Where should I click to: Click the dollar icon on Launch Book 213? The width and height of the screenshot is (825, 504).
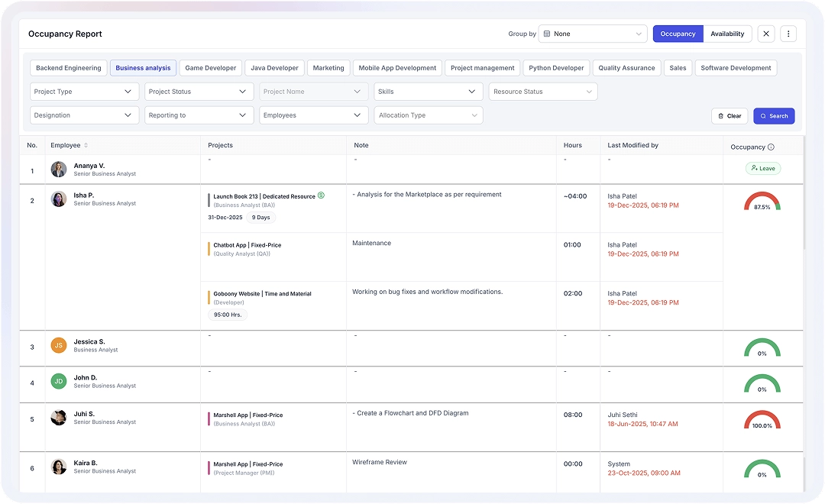pos(321,195)
